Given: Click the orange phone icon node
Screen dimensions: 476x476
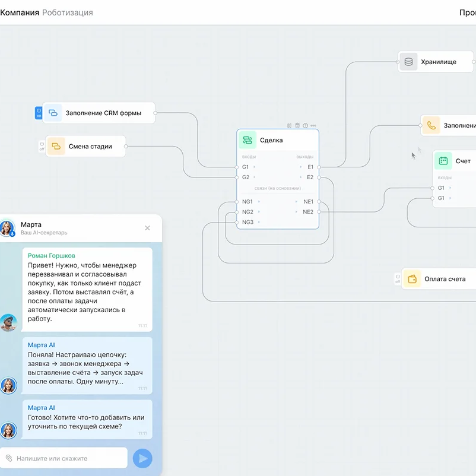Looking at the screenshot, I should tap(431, 125).
